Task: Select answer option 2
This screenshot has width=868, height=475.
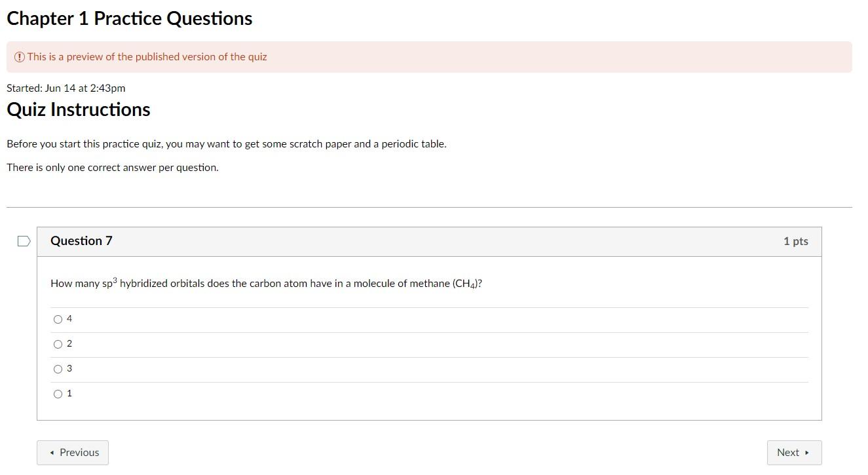Action: [x=58, y=344]
